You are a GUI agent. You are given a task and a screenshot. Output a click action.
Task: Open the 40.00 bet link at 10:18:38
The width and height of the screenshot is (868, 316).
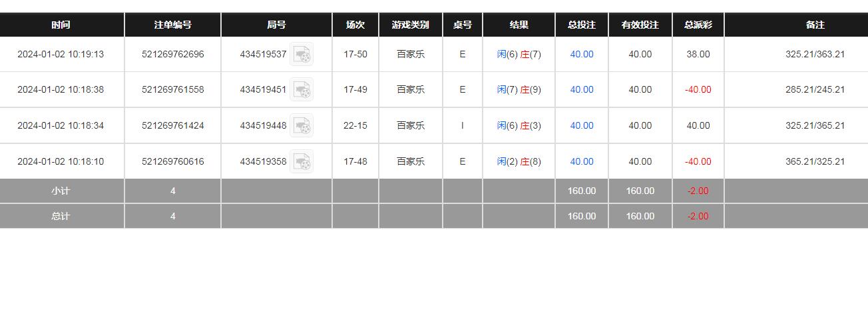pyautogui.click(x=581, y=90)
